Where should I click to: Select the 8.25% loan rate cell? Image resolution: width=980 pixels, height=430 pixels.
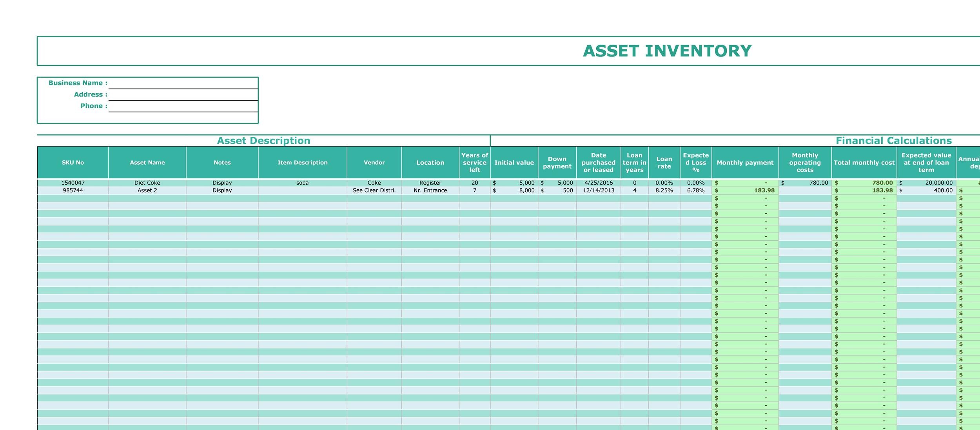(664, 191)
